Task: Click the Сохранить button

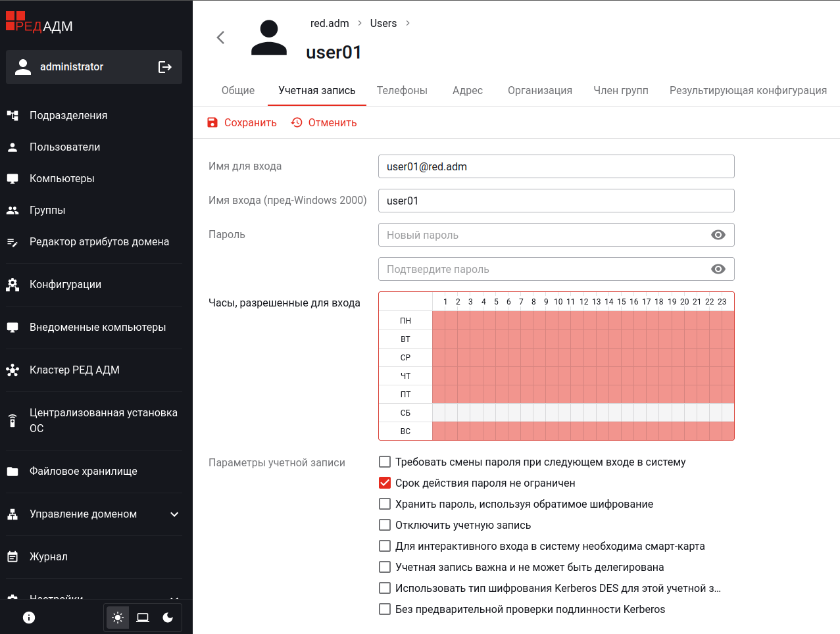Action: pyautogui.click(x=242, y=123)
